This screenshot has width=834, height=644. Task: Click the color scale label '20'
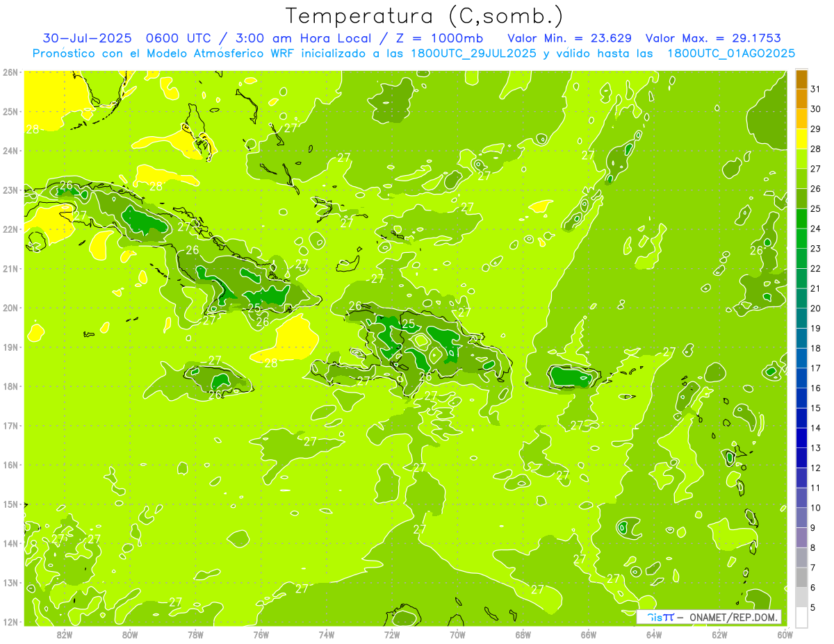[815, 308]
